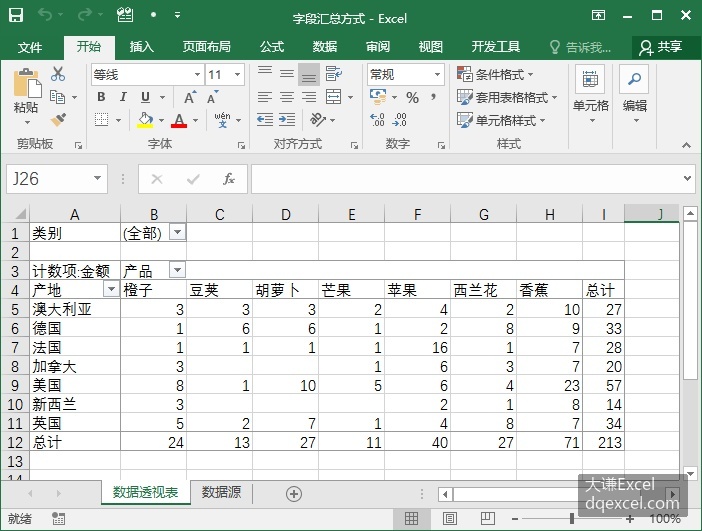702x531 pixels.
Task: Add a new sheet with plus button
Action: pyautogui.click(x=294, y=494)
